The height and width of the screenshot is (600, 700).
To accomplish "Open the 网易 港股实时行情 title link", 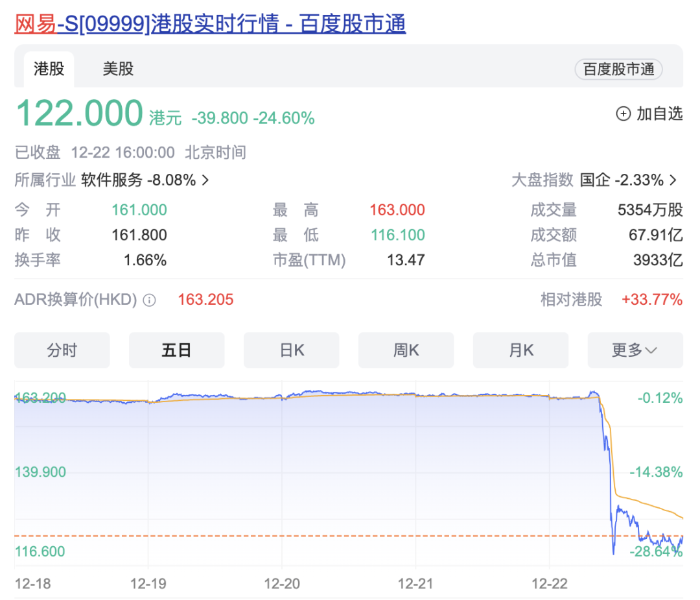I will tap(210, 24).
